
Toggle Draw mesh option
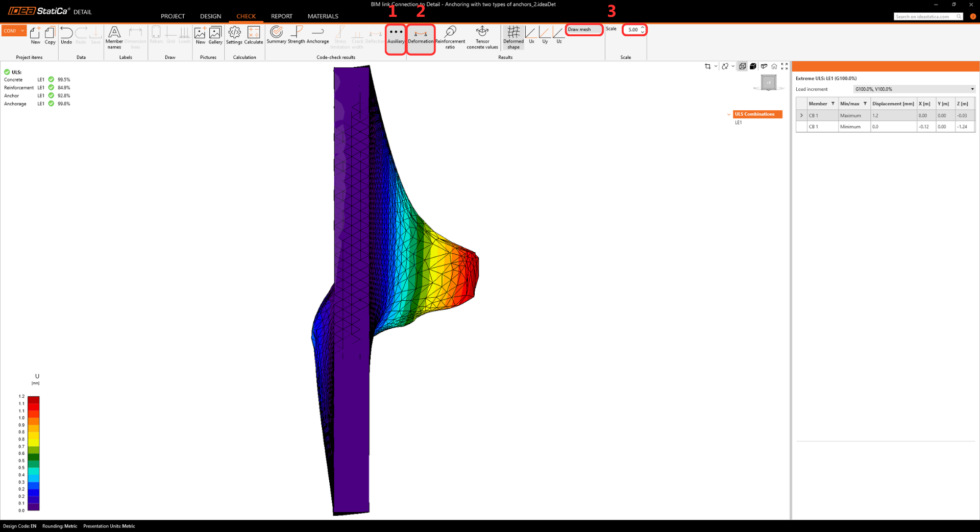point(584,30)
